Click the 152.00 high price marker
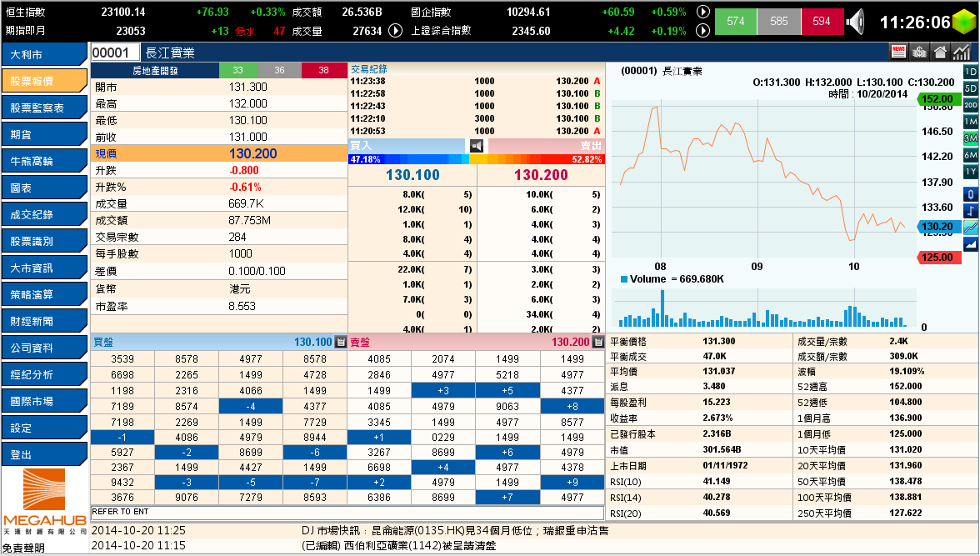 pos(937,99)
